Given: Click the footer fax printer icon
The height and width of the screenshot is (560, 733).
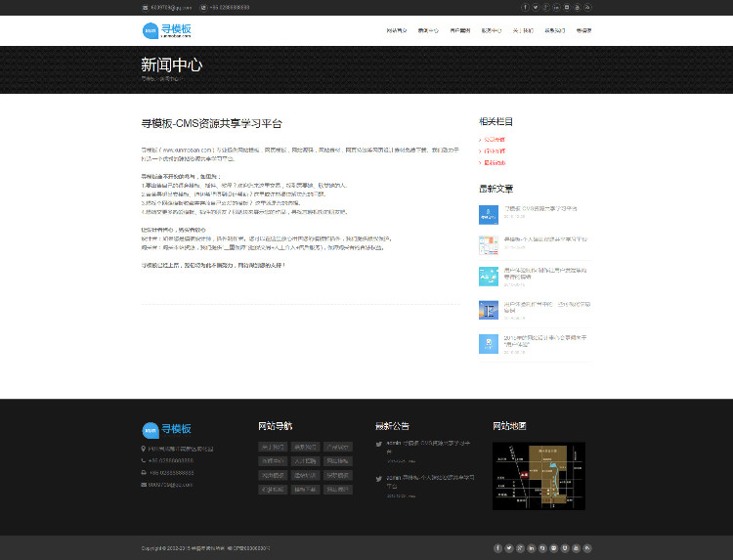Looking at the screenshot, I should [144, 473].
